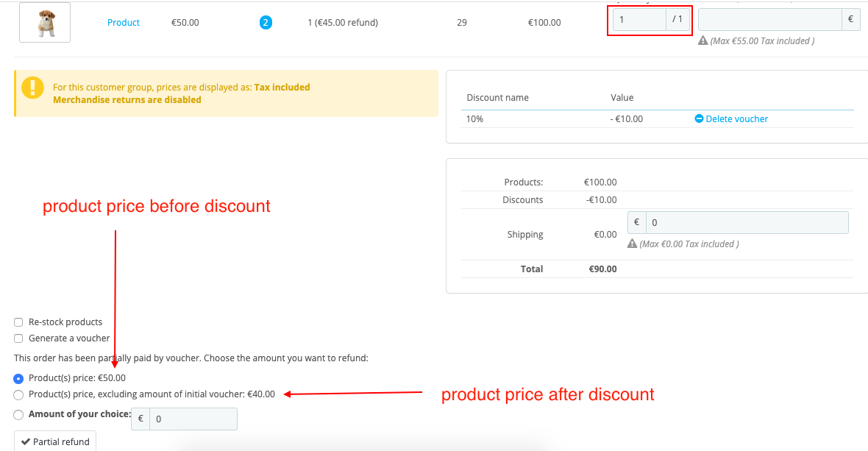The image size is (868, 451).
Task: Select the Product(s) price excluding initial voucher option
Action: [18, 394]
